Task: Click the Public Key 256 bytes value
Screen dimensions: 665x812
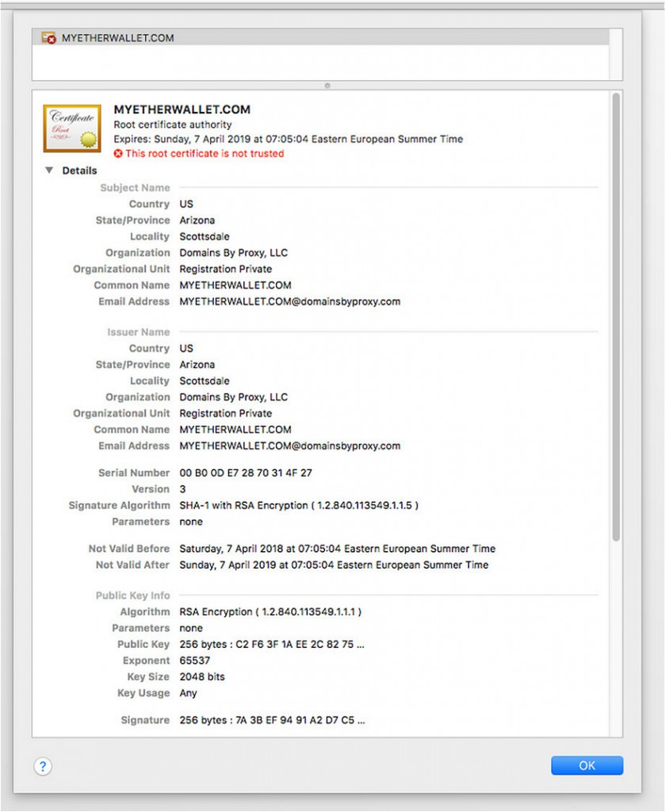Action: point(272,644)
